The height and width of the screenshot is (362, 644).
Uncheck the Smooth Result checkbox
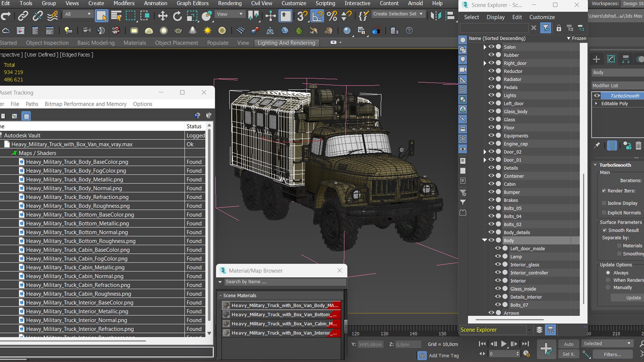[604, 230]
